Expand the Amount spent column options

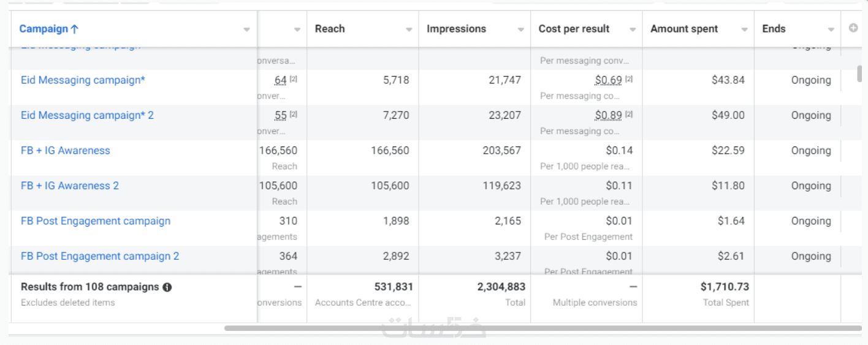744,29
